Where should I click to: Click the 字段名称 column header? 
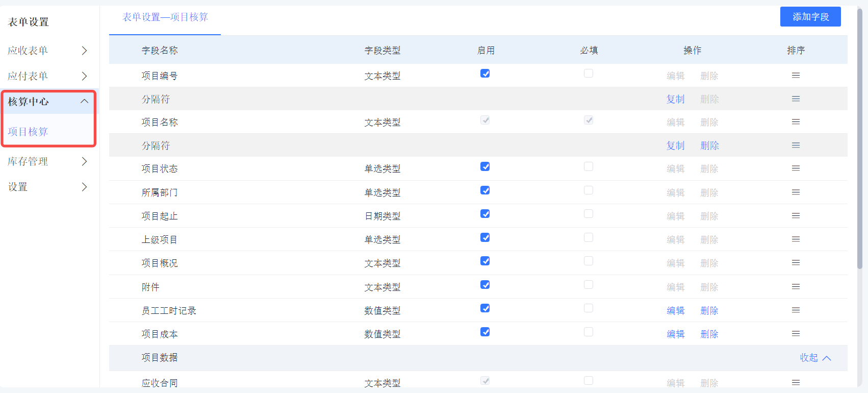click(160, 51)
